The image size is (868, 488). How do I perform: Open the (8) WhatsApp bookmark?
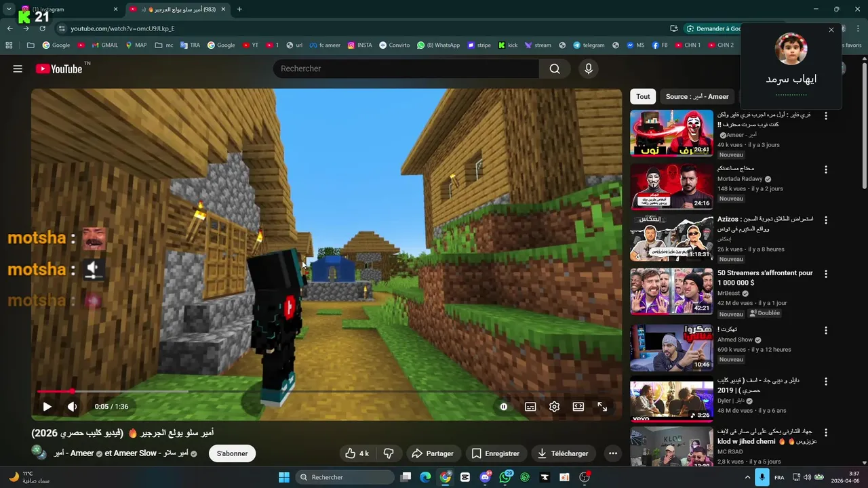[439, 45]
